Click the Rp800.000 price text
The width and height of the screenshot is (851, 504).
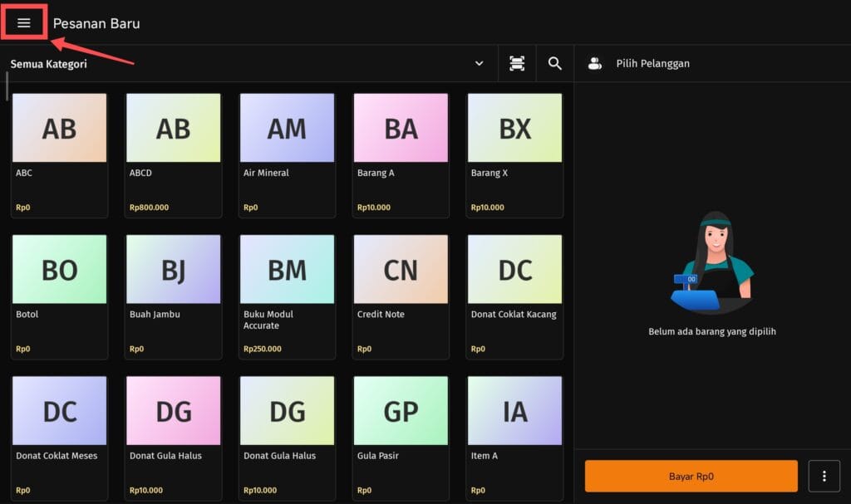point(149,208)
